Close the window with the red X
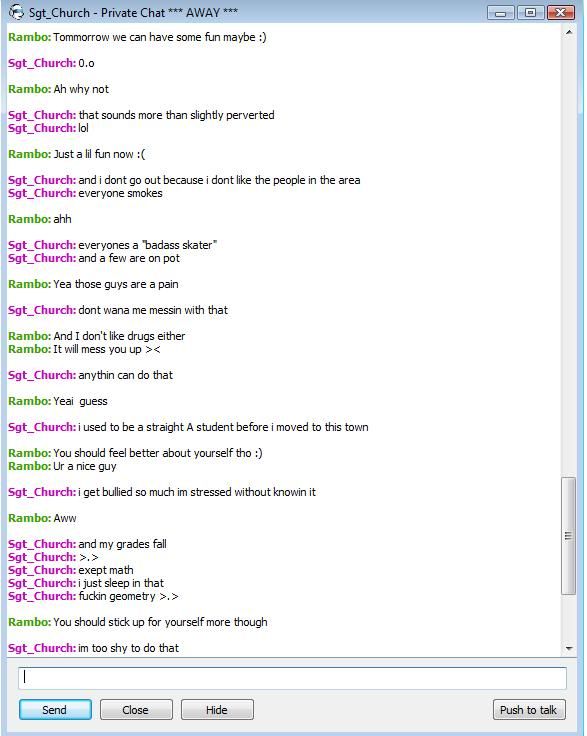587x736 pixels. [x=561, y=13]
